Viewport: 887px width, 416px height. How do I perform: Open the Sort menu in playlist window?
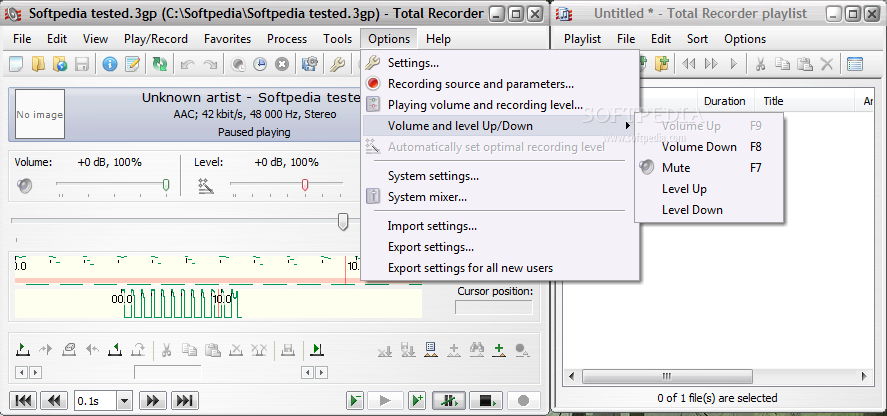697,39
